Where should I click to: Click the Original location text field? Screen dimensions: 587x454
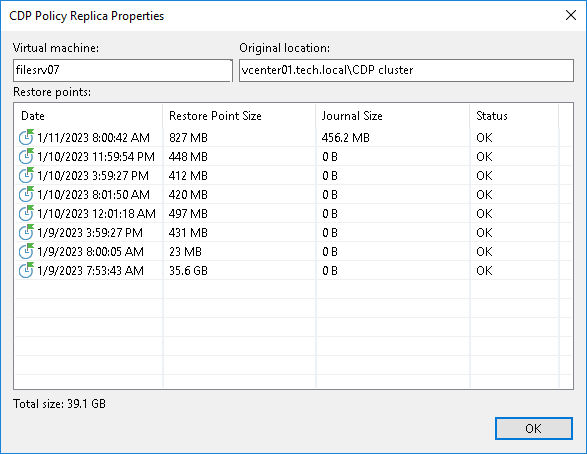[x=406, y=70]
